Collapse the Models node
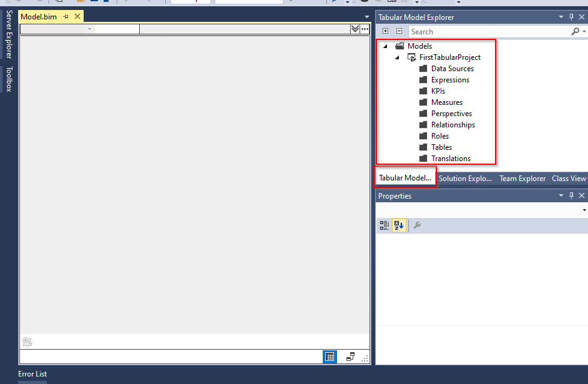This screenshot has height=384, width=588. pos(385,46)
